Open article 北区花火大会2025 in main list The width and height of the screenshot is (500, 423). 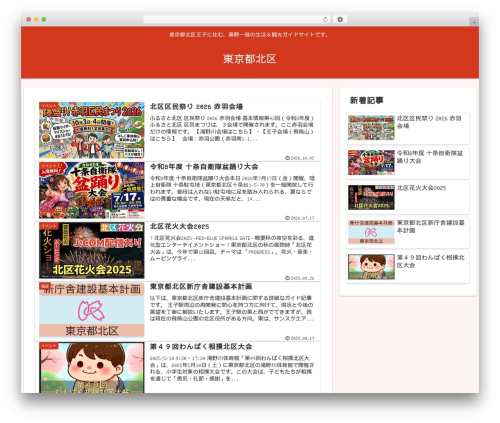pyautogui.click(x=179, y=227)
